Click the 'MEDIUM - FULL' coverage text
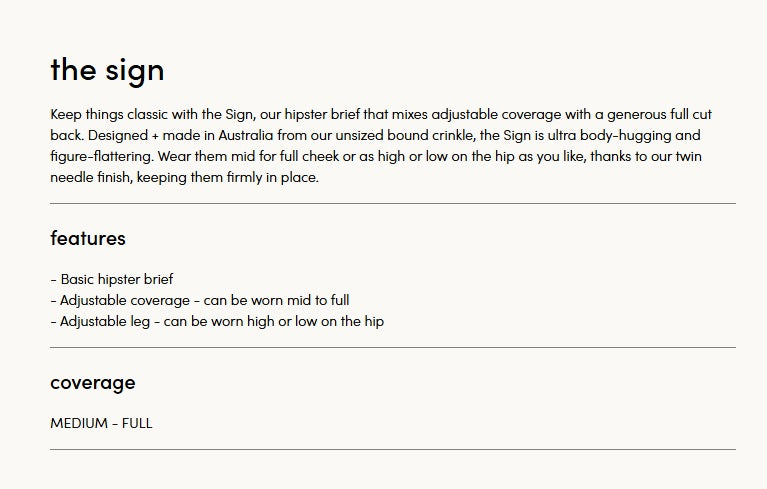 click(x=101, y=423)
